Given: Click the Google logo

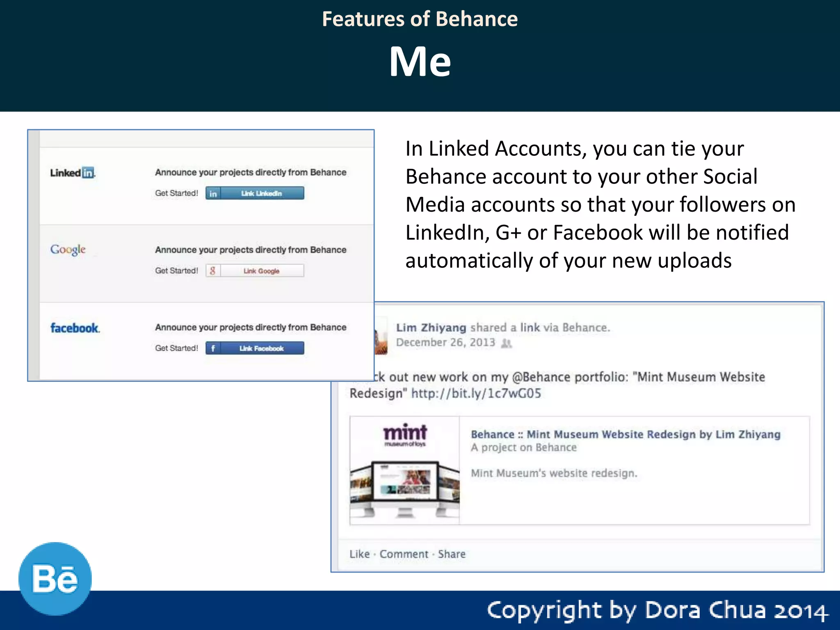Looking at the screenshot, I should 68,249.
